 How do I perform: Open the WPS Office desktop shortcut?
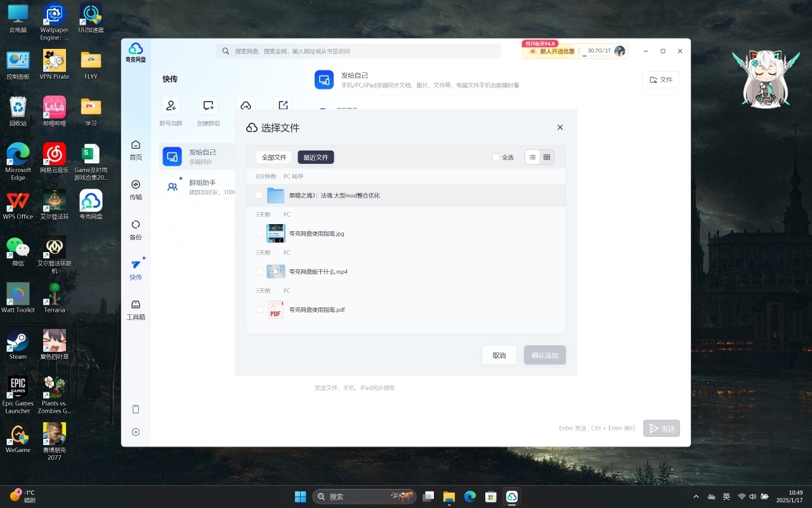18,206
